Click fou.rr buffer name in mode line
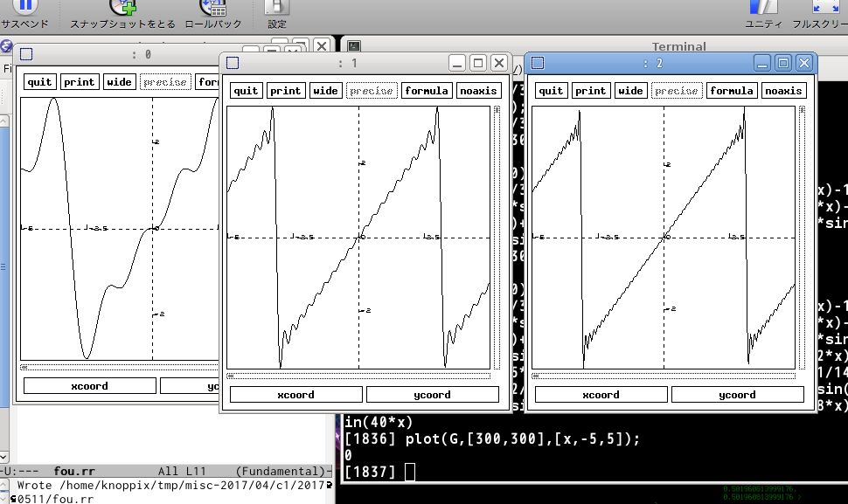The width and height of the screenshot is (848, 504). (x=74, y=471)
